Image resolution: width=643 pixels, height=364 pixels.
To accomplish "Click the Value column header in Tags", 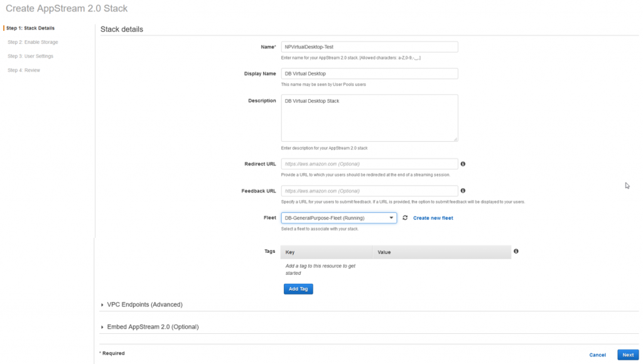I will (x=442, y=252).
